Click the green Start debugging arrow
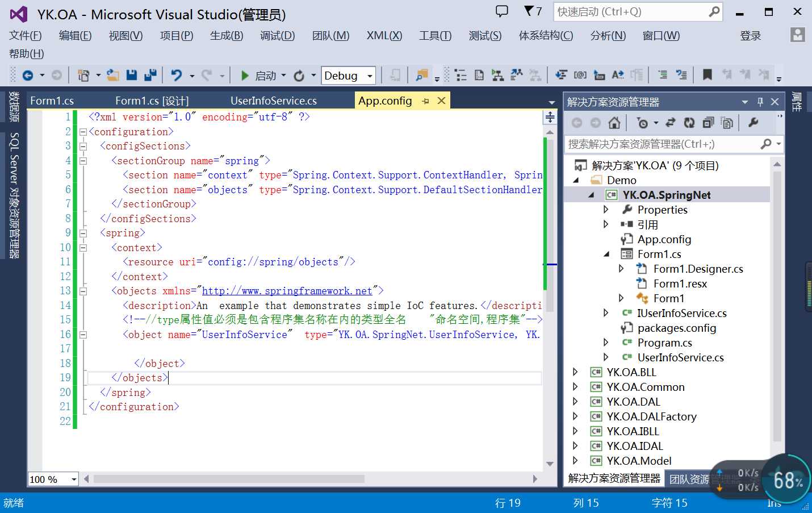 coord(245,76)
